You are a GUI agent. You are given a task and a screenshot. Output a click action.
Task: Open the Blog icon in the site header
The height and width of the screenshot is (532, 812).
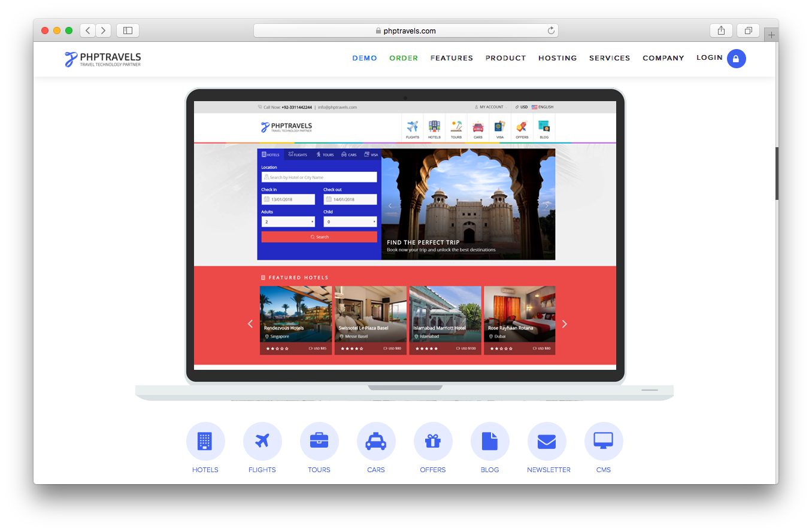click(543, 125)
